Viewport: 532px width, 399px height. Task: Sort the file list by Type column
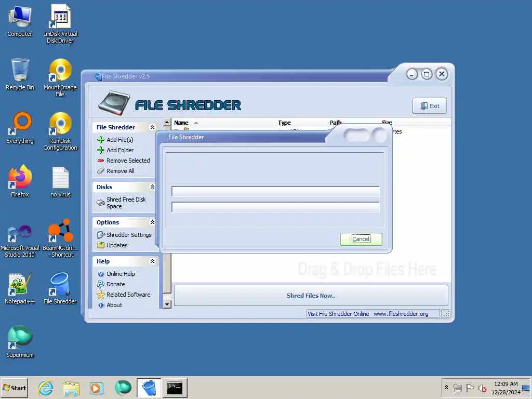click(302, 123)
